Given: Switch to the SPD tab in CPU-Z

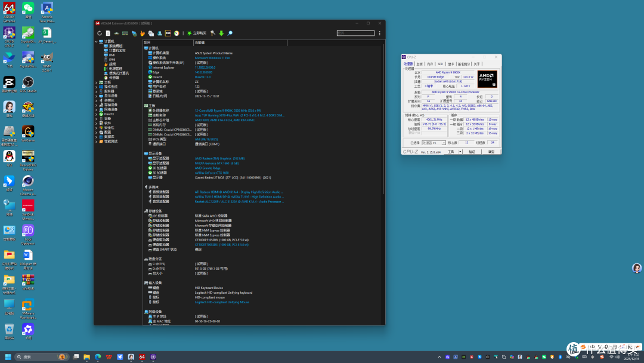Looking at the screenshot, I should coord(440,64).
